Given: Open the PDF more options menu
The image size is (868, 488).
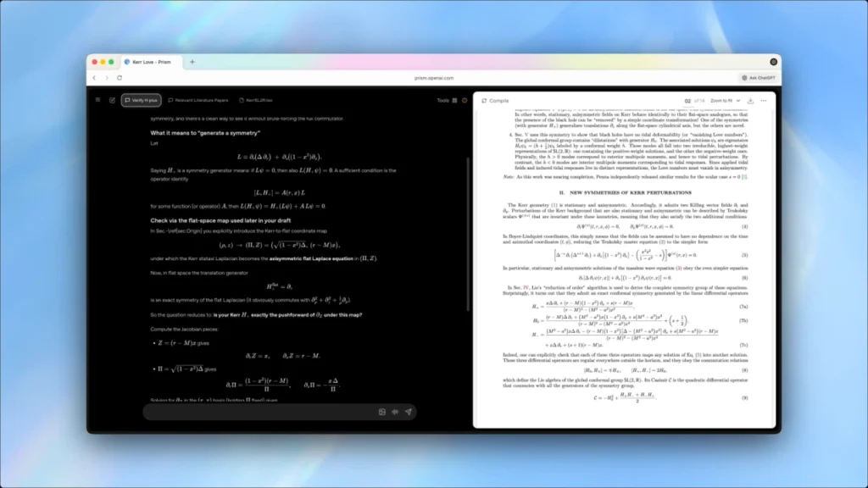Looking at the screenshot, I should pos(763,100).
